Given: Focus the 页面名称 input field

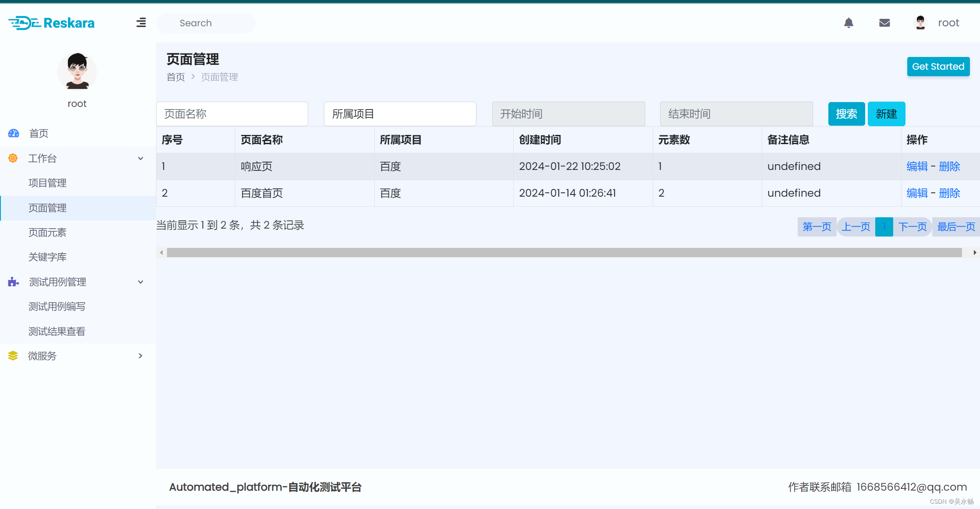Looking at the screenshot, I should pyautogui.click(x=232, y=114).
